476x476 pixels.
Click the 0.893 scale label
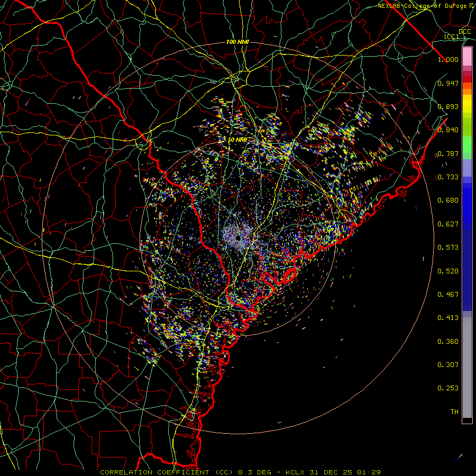(x=448, y=106)
